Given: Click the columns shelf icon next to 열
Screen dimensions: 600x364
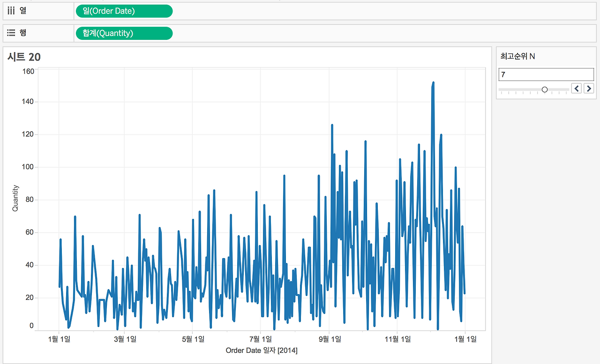Looking at the screenshot, I should 12,11.
